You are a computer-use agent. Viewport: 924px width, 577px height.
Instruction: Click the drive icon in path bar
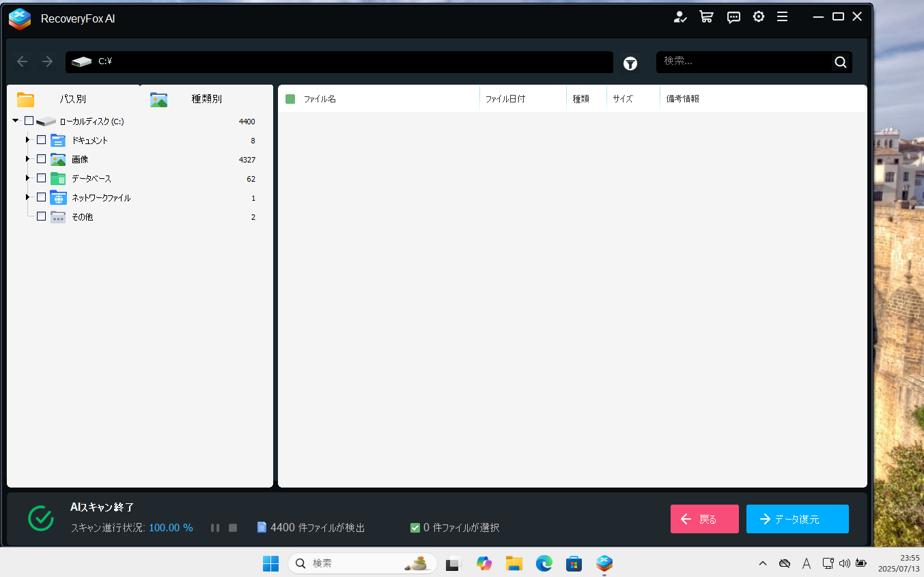[x=81, y=61]
